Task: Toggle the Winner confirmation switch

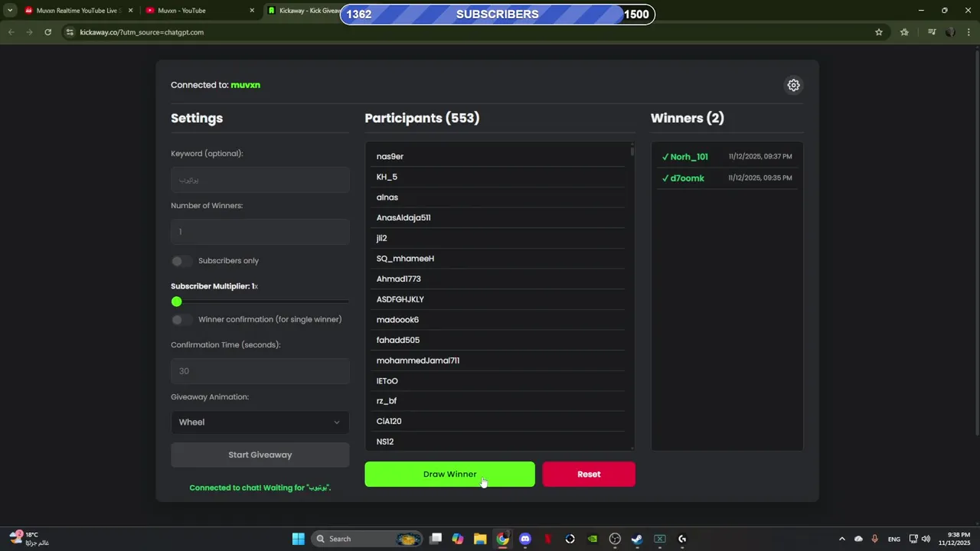Action: [x=181, y=320]
